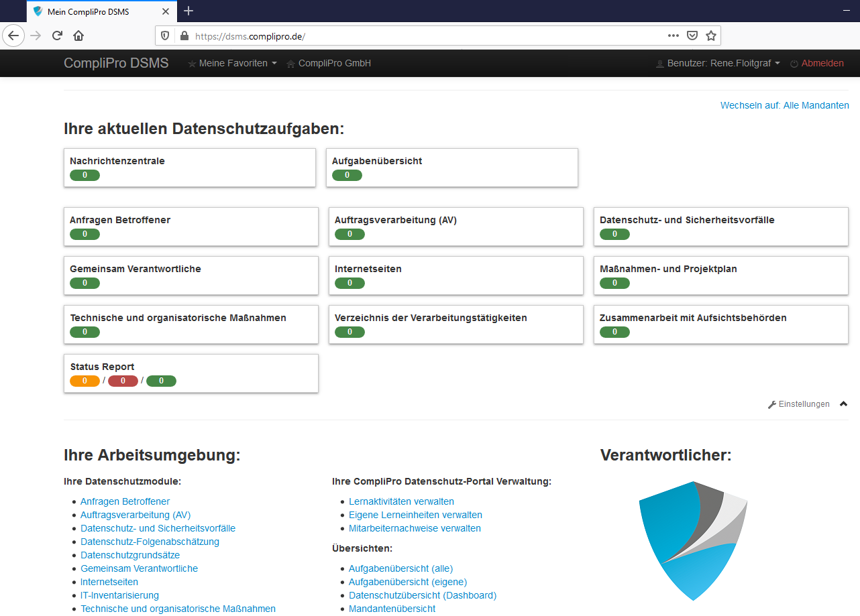The width and height of the screenshot is (860, 616).
Task: Click the red Status Report badge
Action: click(123, 381)
